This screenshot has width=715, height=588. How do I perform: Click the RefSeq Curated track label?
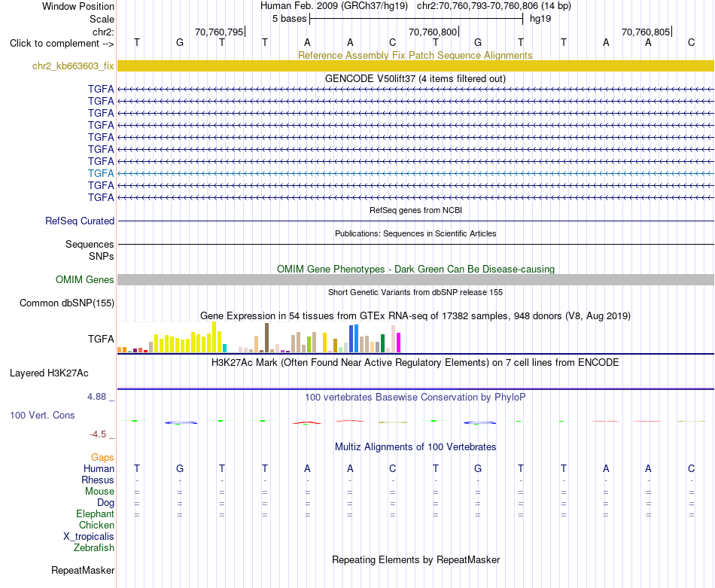(x=80, y=221)
